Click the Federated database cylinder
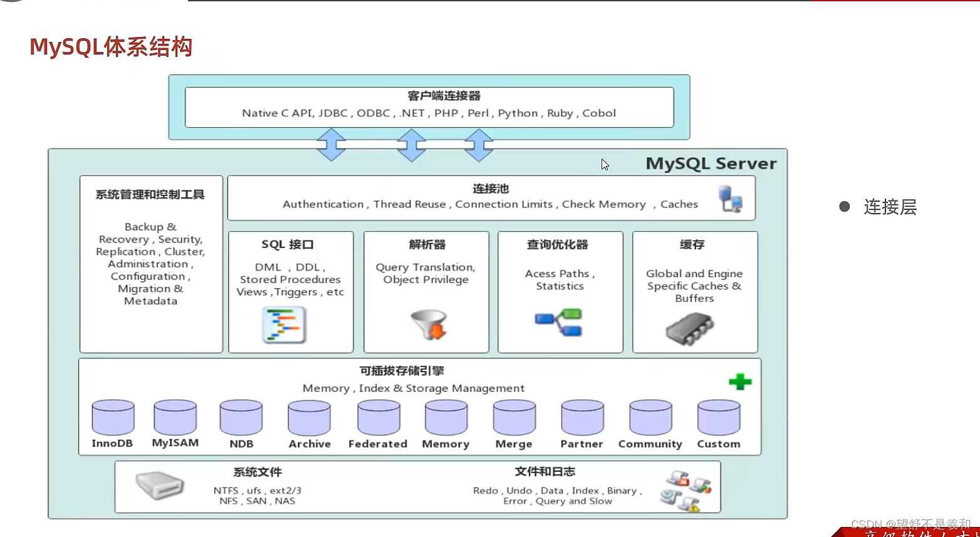This screenshot has width=980, height=537. click(x=378, y=419)
